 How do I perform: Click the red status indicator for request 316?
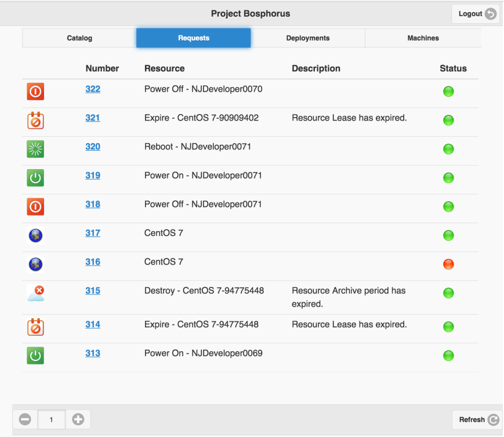pos(448,264)
